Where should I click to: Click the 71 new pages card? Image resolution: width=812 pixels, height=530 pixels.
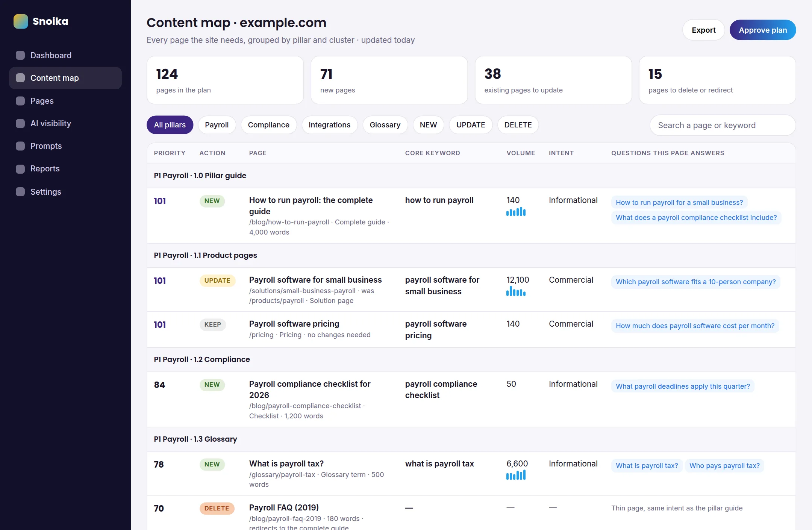click(389, 80)
